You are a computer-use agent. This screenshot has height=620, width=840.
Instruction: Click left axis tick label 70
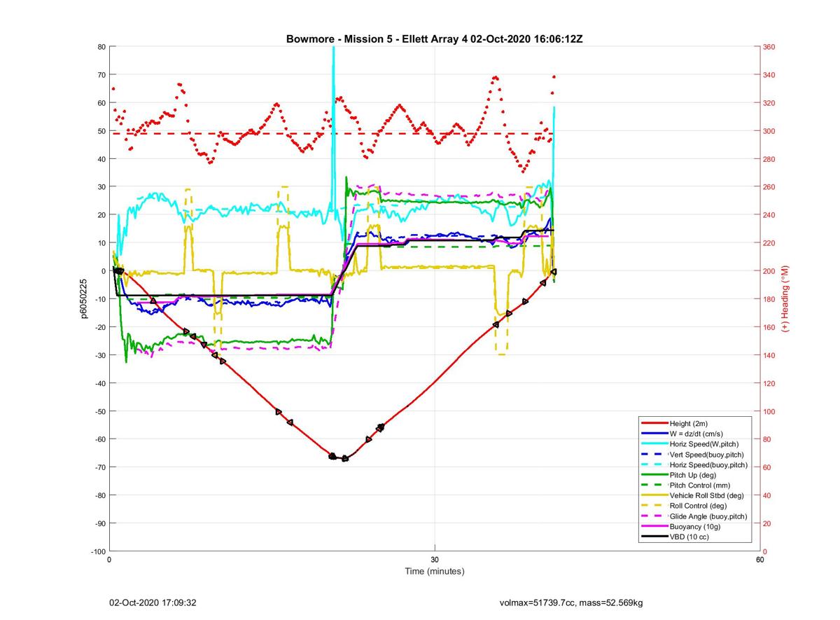101,75
